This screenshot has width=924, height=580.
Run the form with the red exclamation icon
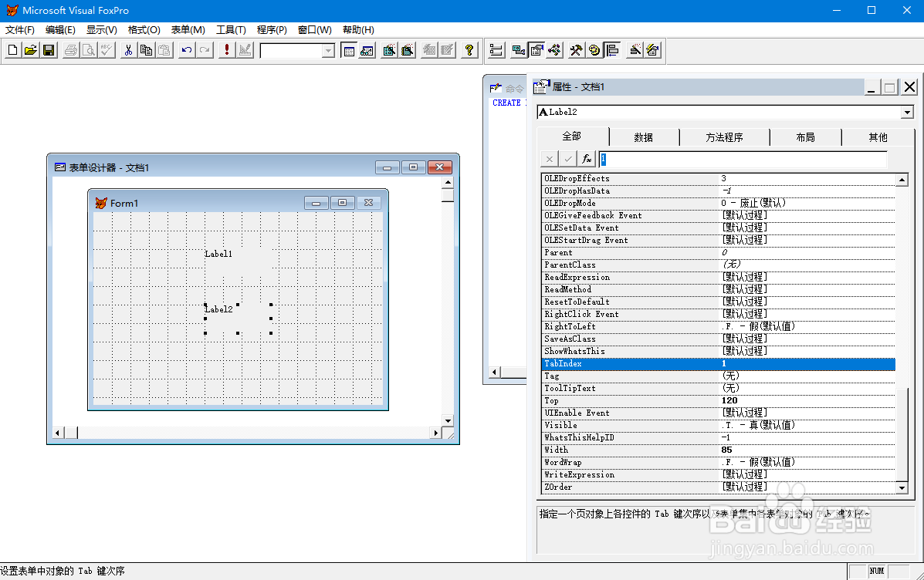pyautogui.click(x=227, y=50)
